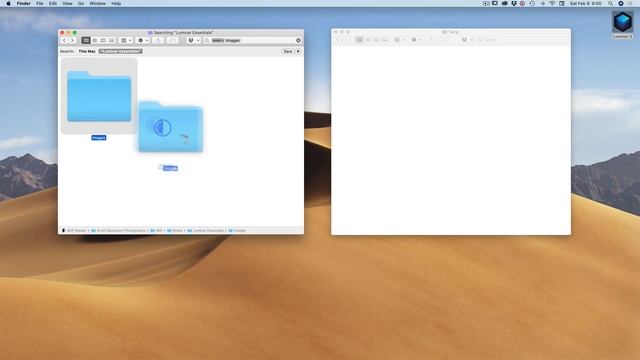
Task: Switch to list view in the Searching window
Action: tap(94, 40)
